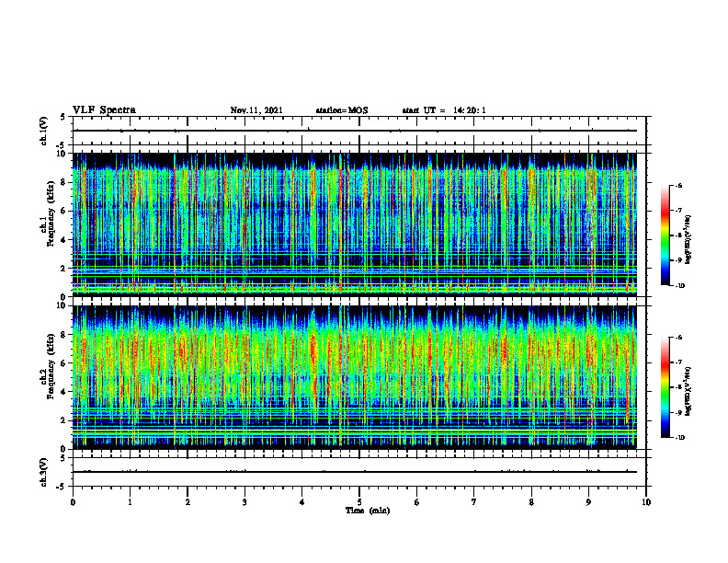Select the "start UT = 14:20: 1" text

pyautogui.click(x=444, y=110)
